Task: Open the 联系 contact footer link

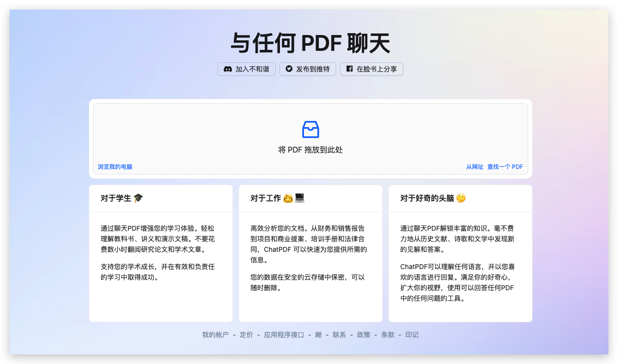Action: point(339,335)
